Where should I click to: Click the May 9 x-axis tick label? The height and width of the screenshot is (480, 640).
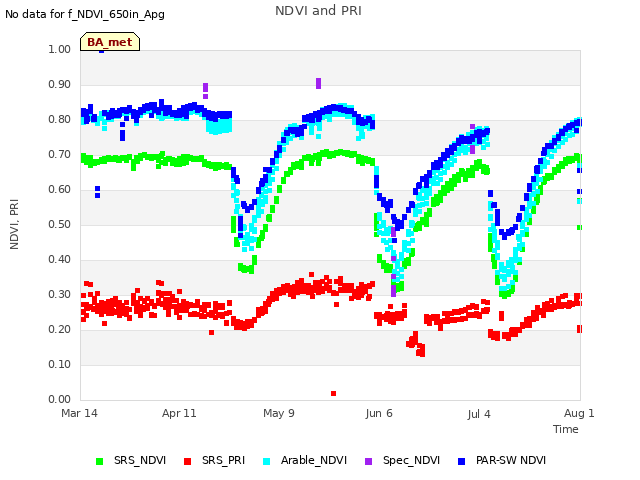[279, 413]
